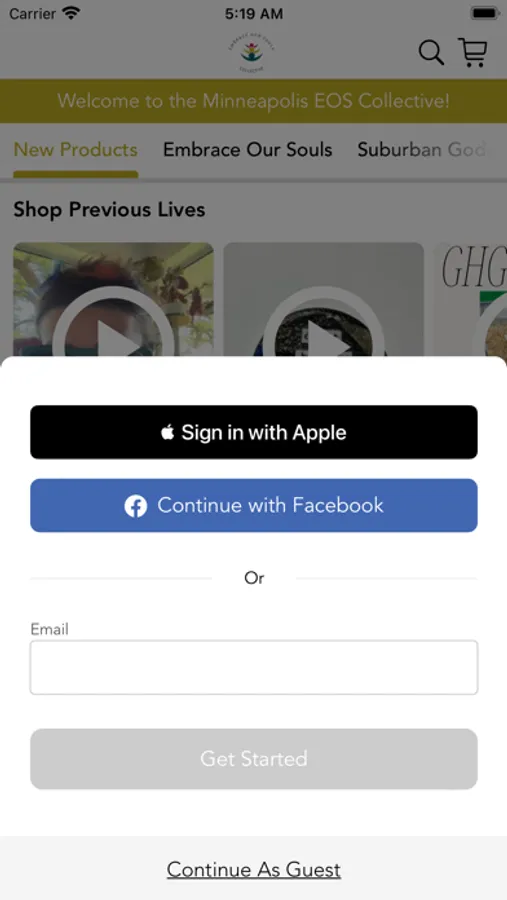Open the GHG live video thumbnail
Image resolution: width=507 pixels, height=900 pixels.
[470, 301]
